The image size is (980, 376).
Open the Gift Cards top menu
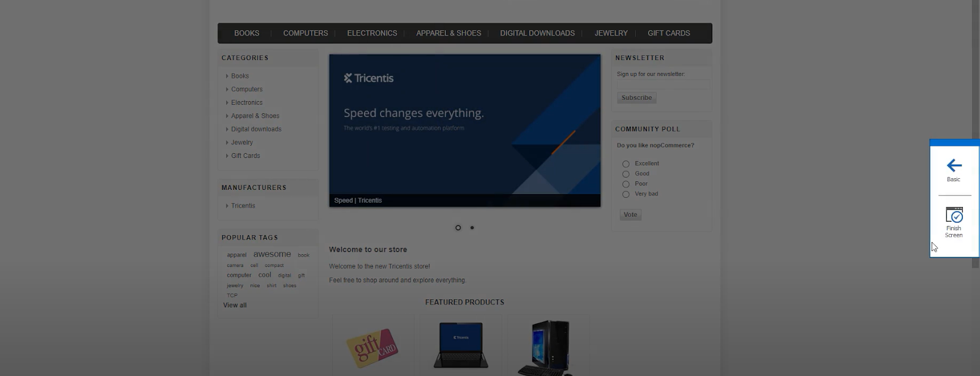pos(669,33)
